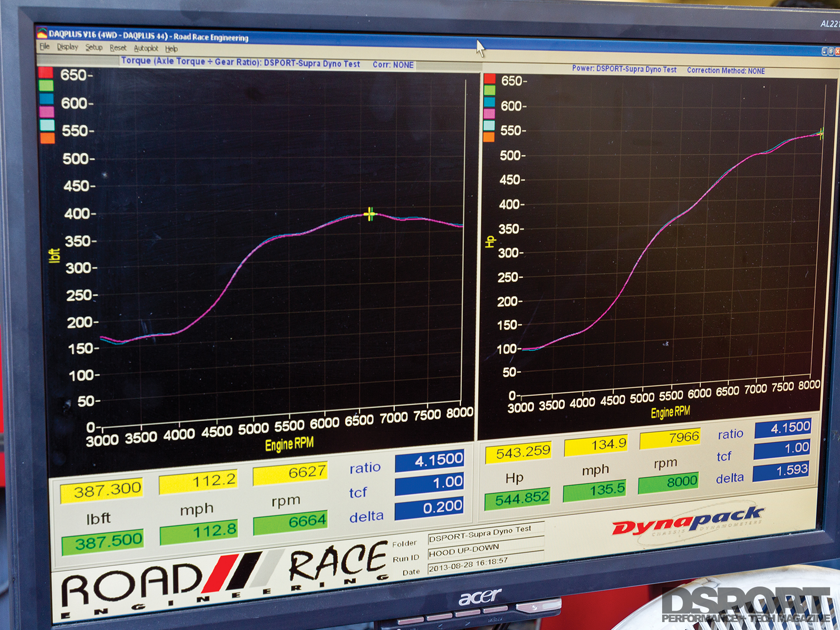Click the green 135.5 mph value
The width and height of the screenshot is (840, 630).
pos(595,491)
